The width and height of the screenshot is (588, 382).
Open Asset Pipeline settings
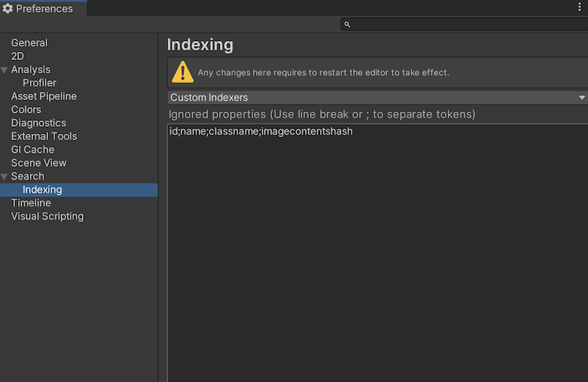tap(43, 97)
